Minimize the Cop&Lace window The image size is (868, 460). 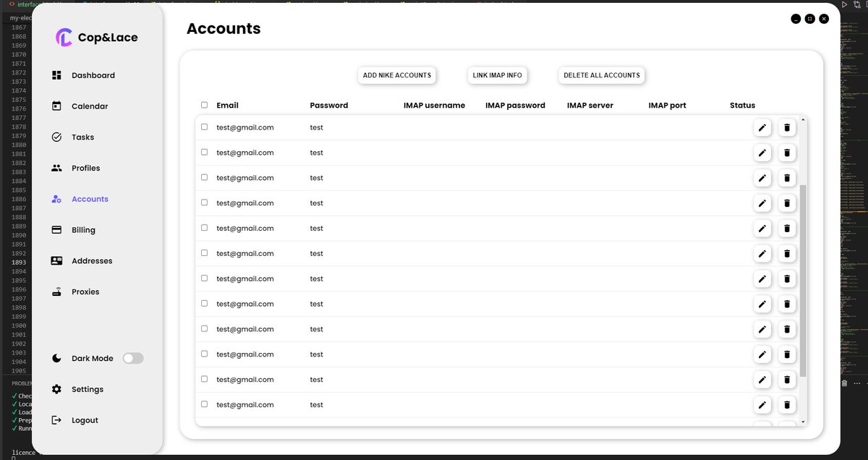point(796,19)
